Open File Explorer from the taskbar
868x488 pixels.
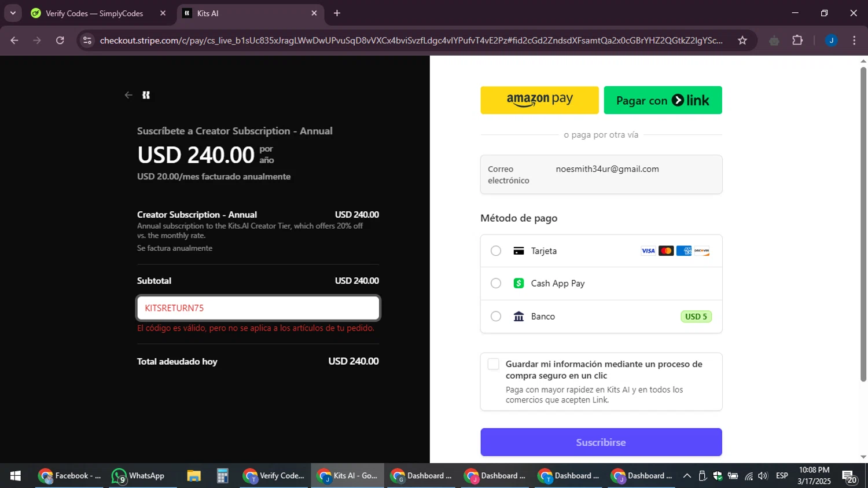point(194,476)
